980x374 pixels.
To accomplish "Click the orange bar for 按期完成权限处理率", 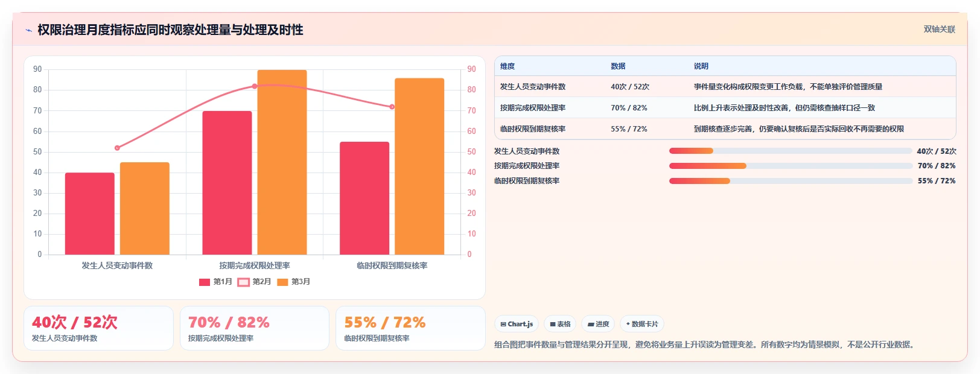I will point(282,162).
